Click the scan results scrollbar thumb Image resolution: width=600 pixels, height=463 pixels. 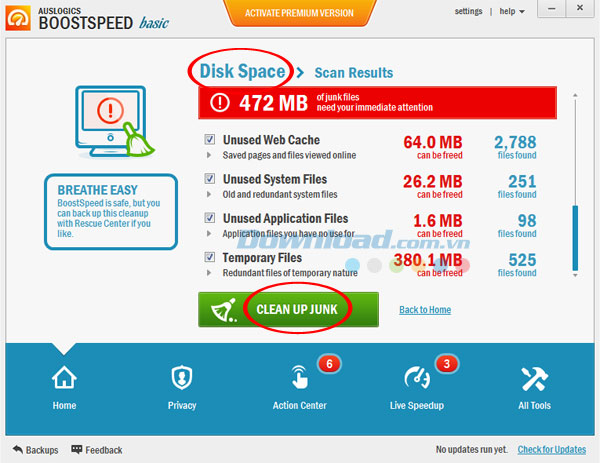(575, 238)
